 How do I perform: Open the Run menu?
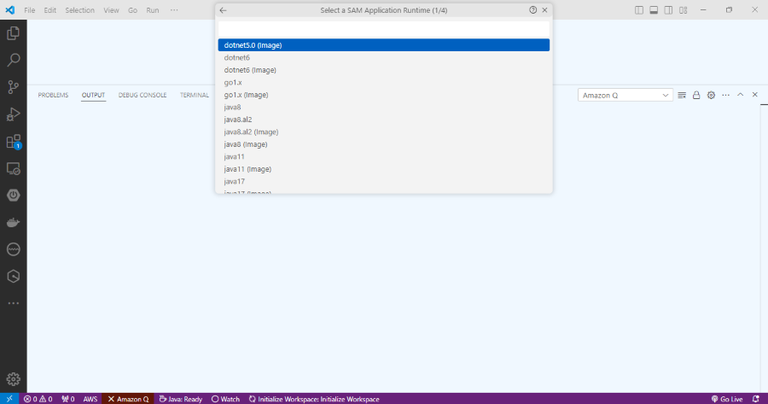coord(152,10)
